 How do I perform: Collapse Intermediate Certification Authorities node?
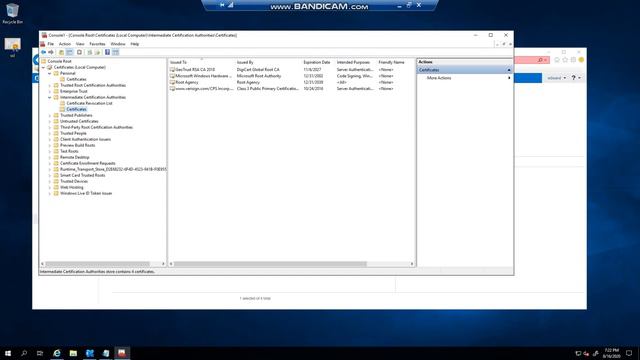click(x=50, y=98)
